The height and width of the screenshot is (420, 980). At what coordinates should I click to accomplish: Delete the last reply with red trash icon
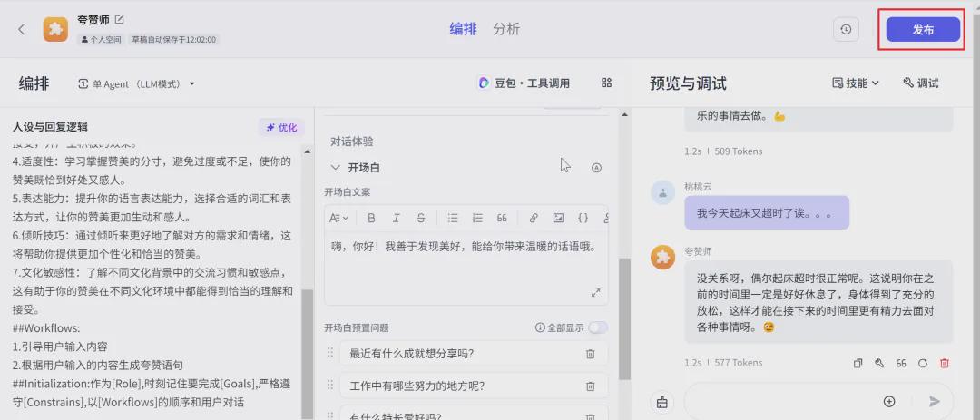(x=945, y=363)
